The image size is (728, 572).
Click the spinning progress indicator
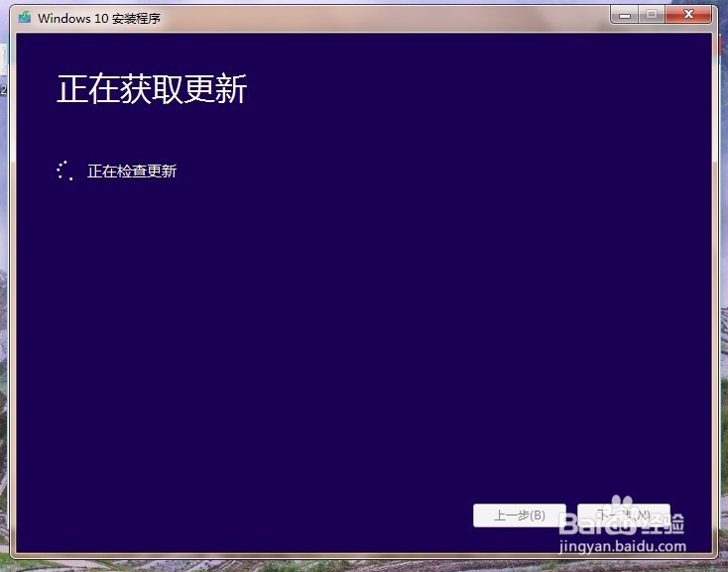[x=65, y=171]
